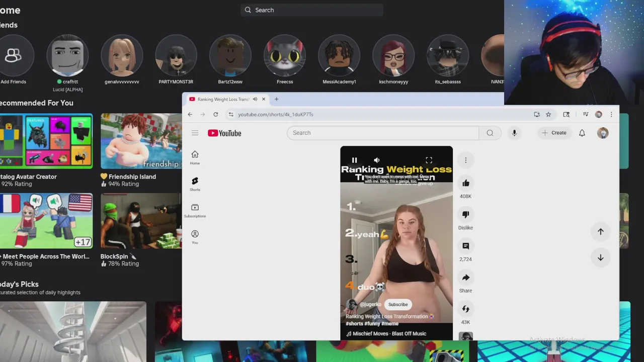Open friend genalvvvvvvvvv's avatar
This screenshot has height=362, width=644.
coord(122,55)
